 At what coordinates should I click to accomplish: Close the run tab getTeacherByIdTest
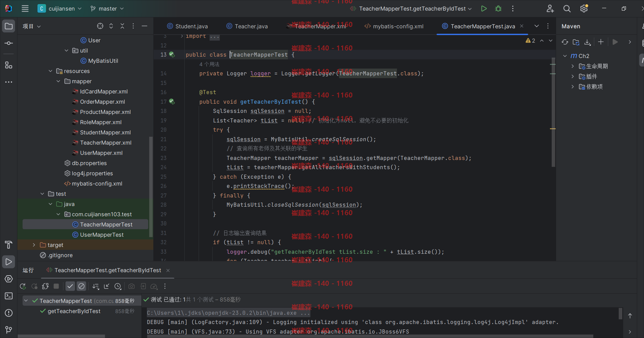tap(168, 270)
